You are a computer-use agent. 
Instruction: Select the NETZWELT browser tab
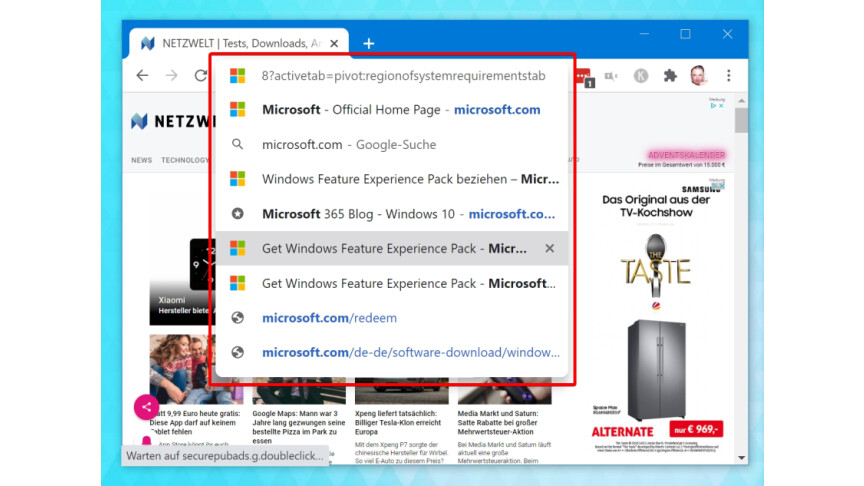tap(239, 44)
